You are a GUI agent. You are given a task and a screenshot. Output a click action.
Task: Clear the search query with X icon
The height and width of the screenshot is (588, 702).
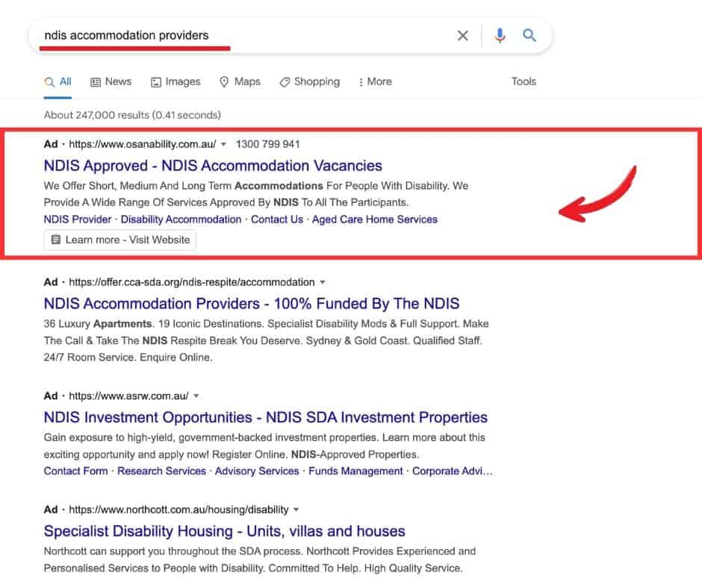point(463,36)
